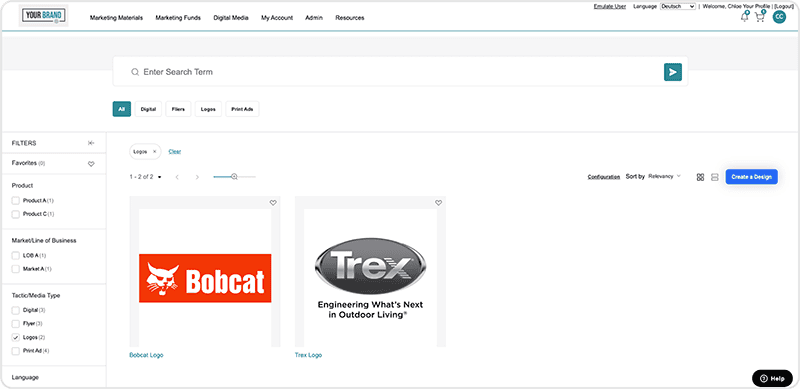Screen dimensions: 800x389
Task: Click the YOUR BRAND logo
Action: point(43,16)
